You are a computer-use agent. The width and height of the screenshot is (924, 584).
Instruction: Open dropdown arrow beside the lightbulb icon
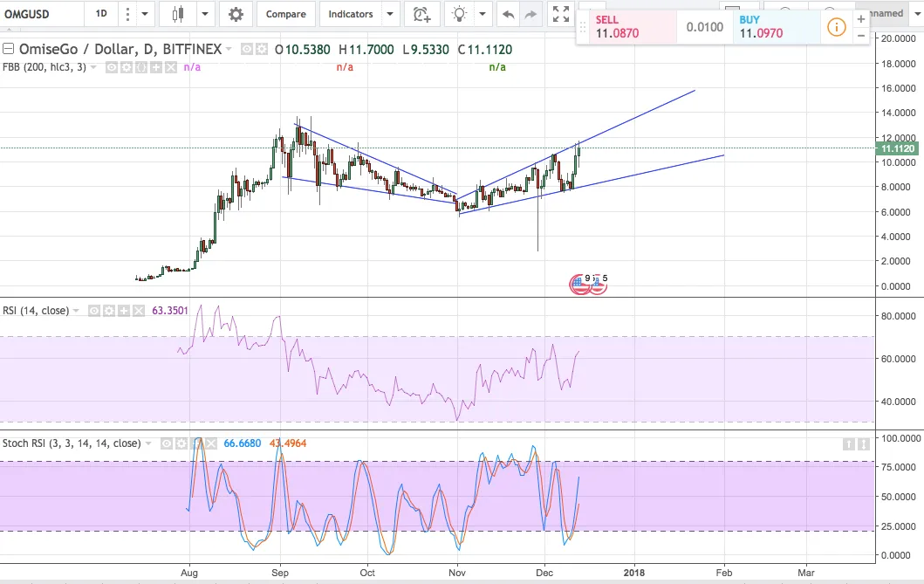click(x=483, y=14)
